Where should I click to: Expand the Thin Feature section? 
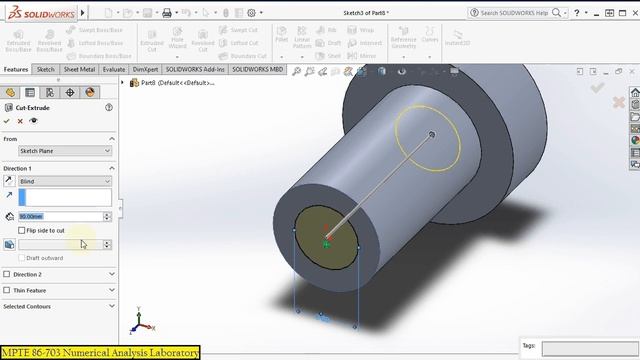pyautogui.click(x=112, y=290)
